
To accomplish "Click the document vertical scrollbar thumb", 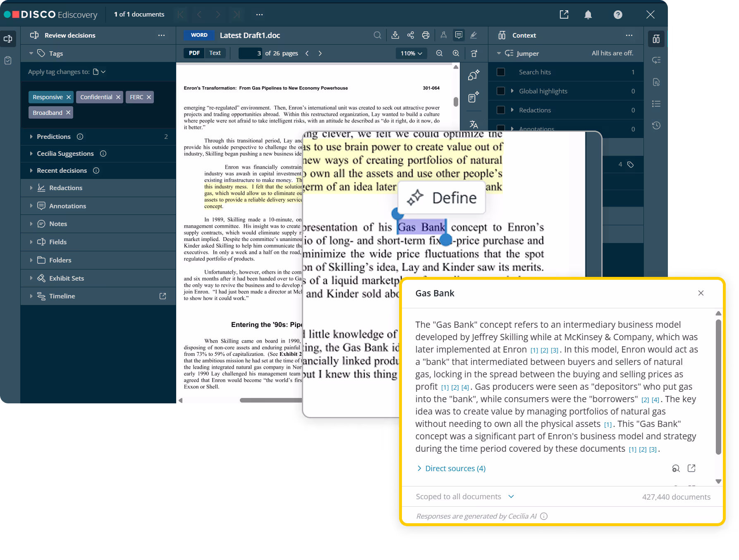I will pos(455,102).
